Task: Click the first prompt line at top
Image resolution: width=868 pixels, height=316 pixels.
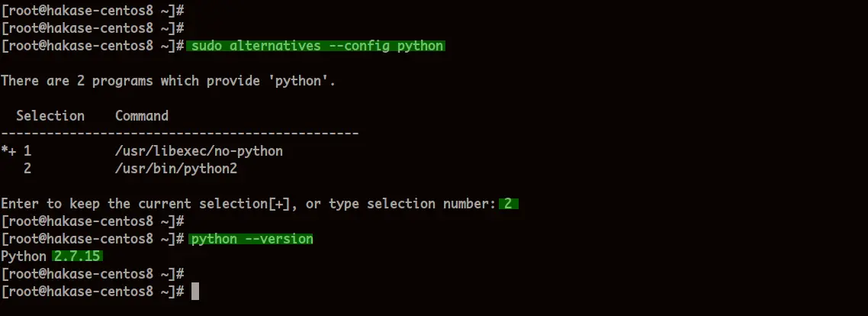Action: (x=92, y=11)
